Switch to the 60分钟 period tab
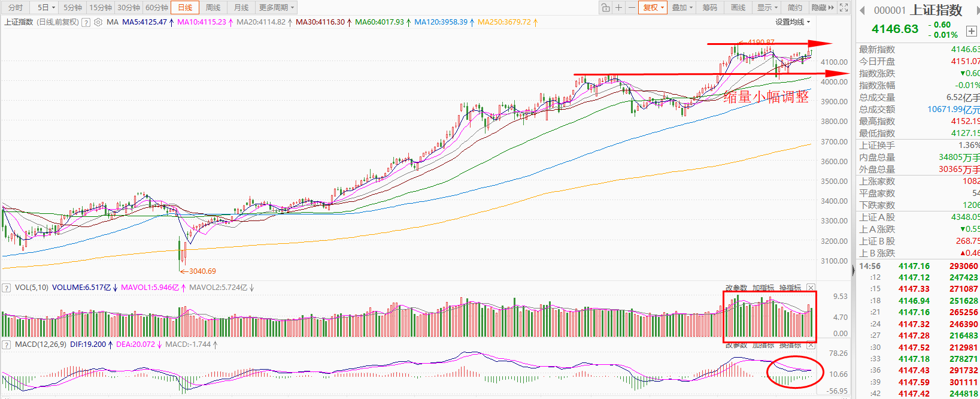The width and height of the screenshot is (980, 399). point(157,8)
